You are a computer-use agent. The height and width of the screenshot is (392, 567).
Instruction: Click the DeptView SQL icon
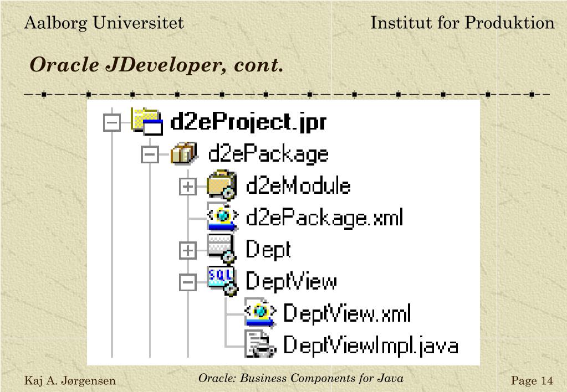coord(222,281)
